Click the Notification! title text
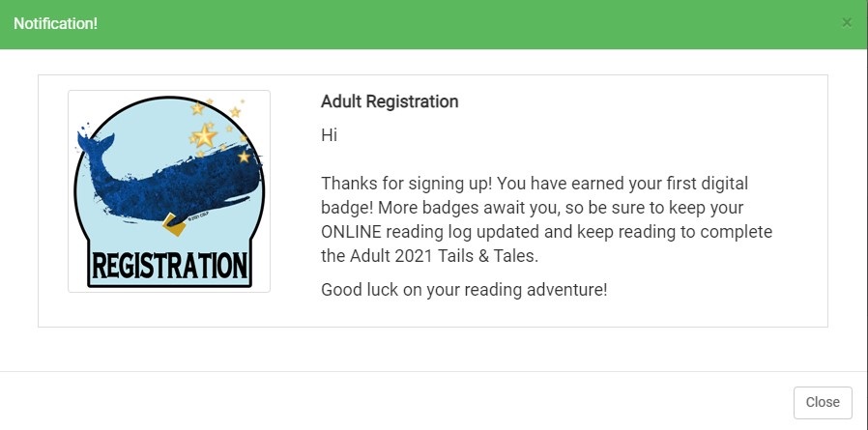Image resolution: width=868 pixels, height=430 pixels. (55, 24)
